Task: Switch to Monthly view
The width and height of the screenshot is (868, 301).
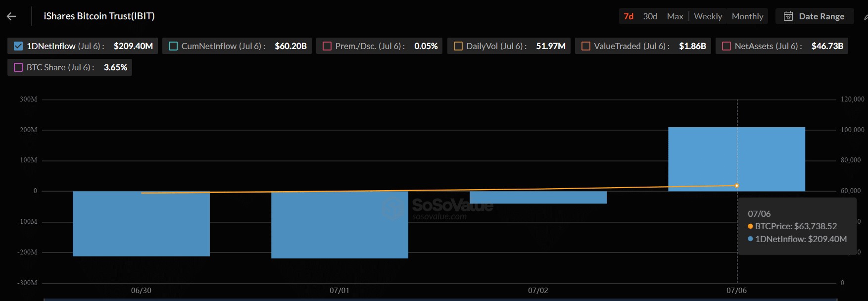Action: click(x=747, y=16)
